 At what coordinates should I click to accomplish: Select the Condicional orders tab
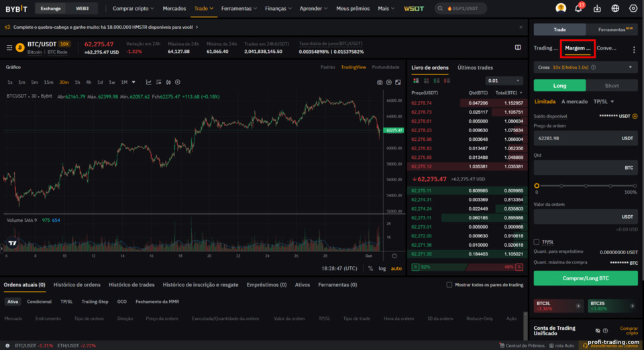coord(39,302)
